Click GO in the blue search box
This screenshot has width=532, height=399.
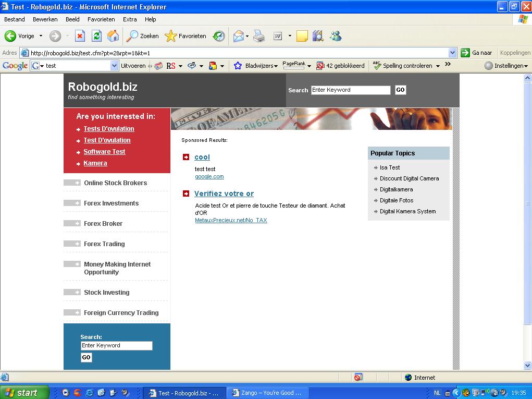(86, 357)
